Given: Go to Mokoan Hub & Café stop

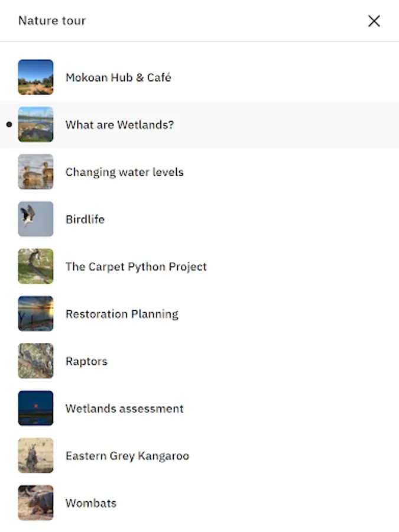Looking at the screenshot, I should (x=118, y=77).
